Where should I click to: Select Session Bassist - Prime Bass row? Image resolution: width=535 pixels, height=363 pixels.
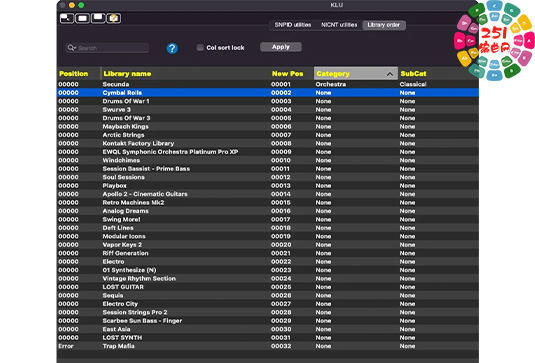[x=268, y=169]
